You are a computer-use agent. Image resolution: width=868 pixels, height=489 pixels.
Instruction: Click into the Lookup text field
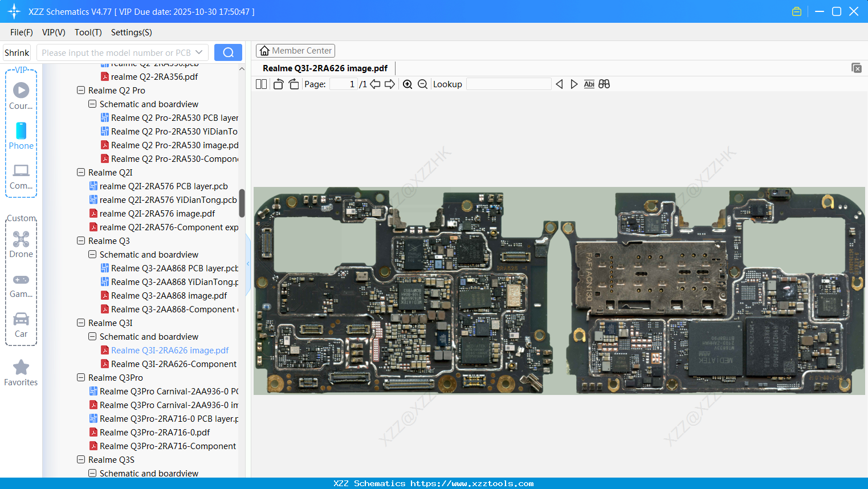[508, 84]
